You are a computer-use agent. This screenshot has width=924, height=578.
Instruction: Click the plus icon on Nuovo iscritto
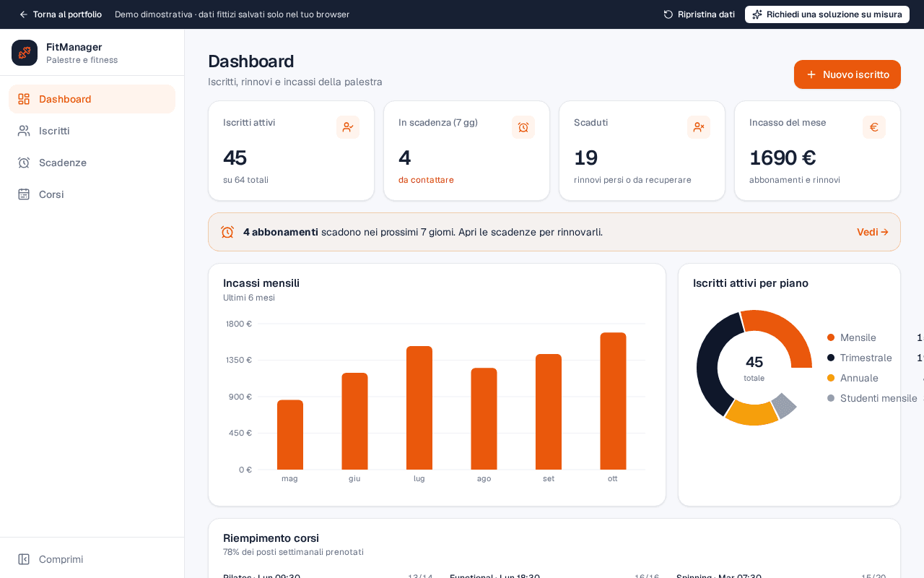[811, 74]
